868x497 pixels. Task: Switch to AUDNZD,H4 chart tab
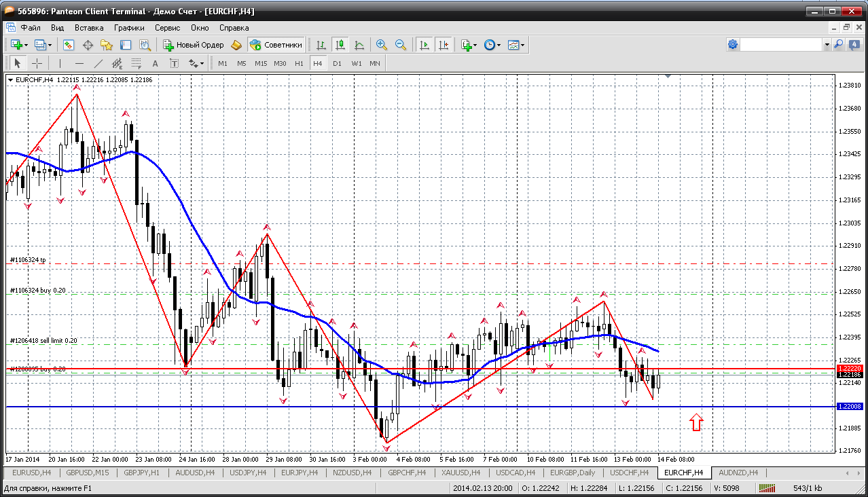(737, 473)
